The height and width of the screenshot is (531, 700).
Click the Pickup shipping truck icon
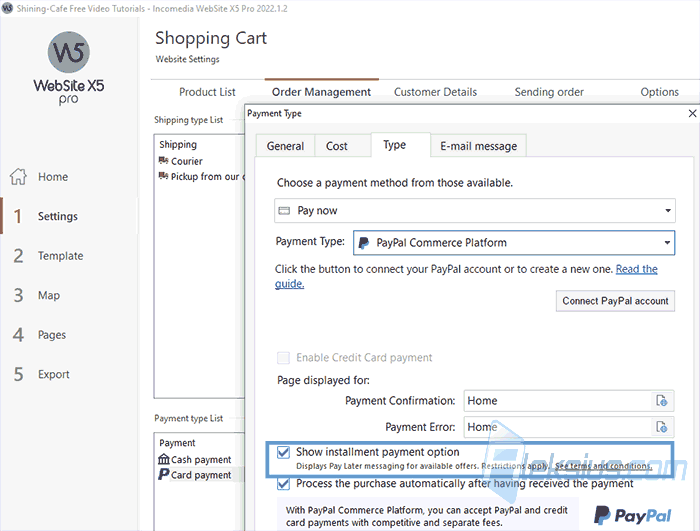(x=163, y=176)
